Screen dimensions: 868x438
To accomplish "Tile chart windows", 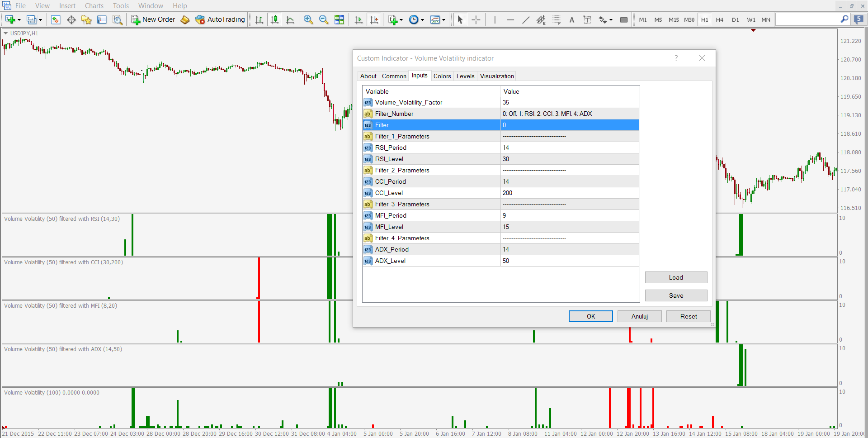I will tap(339, 19).
